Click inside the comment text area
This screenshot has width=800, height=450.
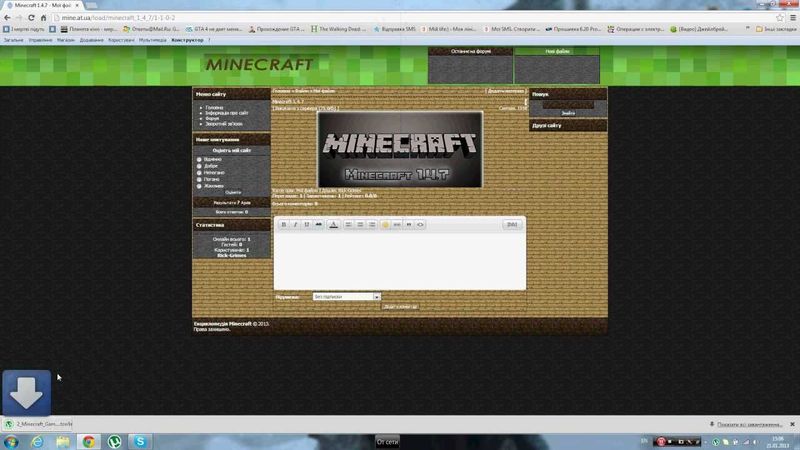[x=399, y=261]
